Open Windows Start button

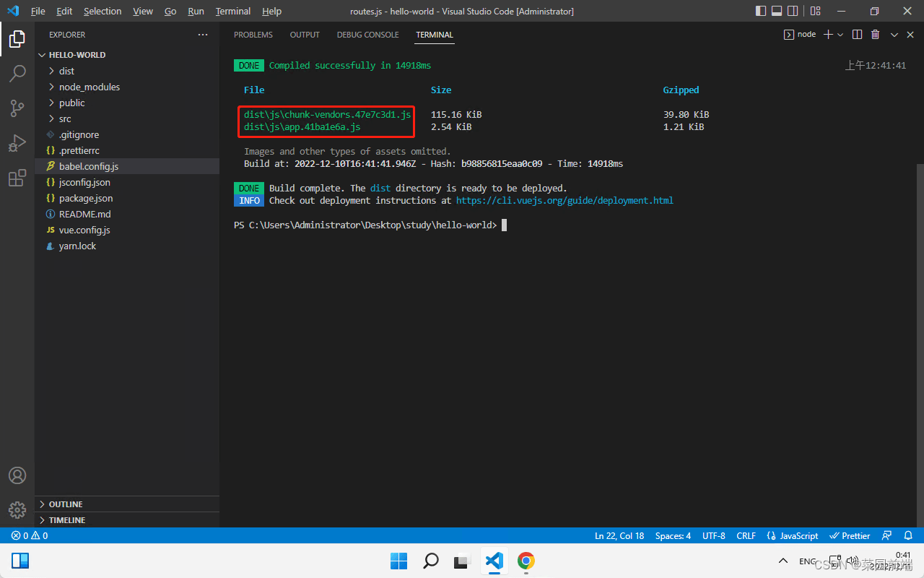(x=398, y=561)
